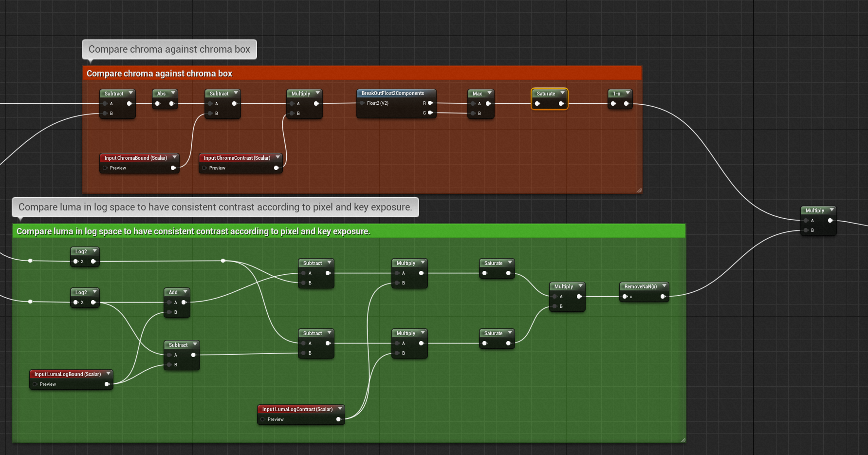Click the Add node's B input pin
This screenshot has width=868, height=455.
(169, 312)
